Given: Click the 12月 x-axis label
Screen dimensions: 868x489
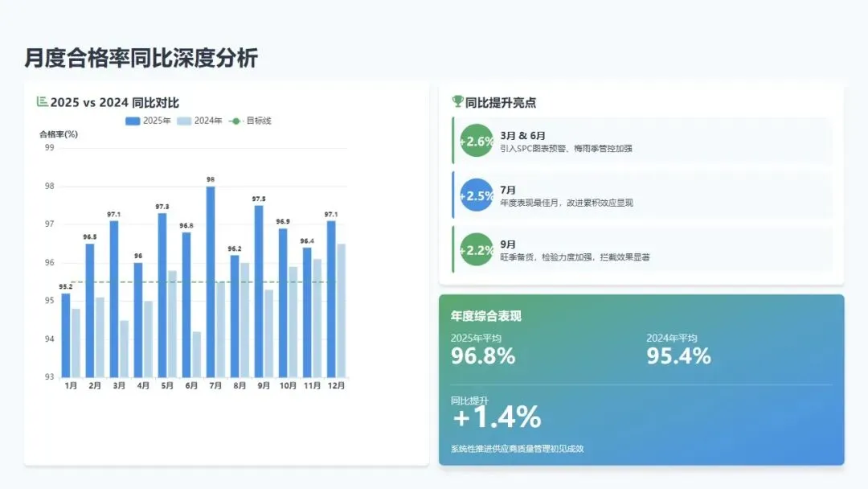Looking at the screenshot, I should 336,385.
